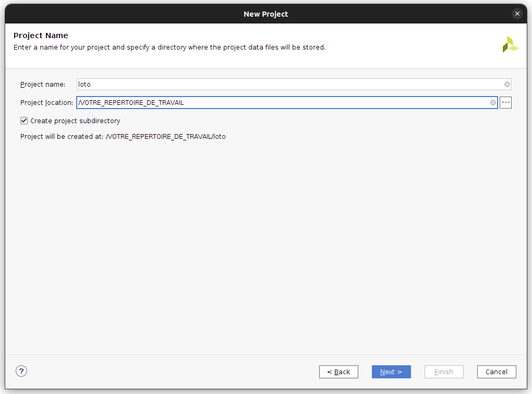Click the New Project title bar text
This screenshot has width=532, height=394.
point(265,14)
